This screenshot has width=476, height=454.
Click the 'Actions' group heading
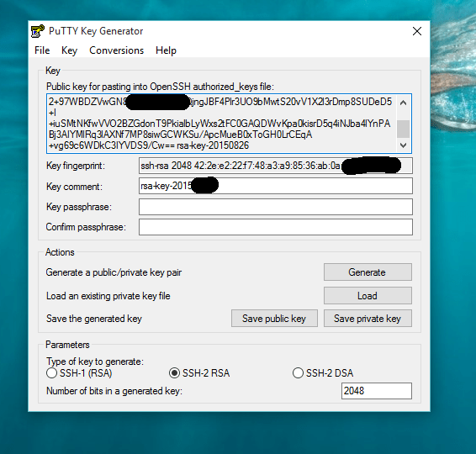click(x=60, y=252)
